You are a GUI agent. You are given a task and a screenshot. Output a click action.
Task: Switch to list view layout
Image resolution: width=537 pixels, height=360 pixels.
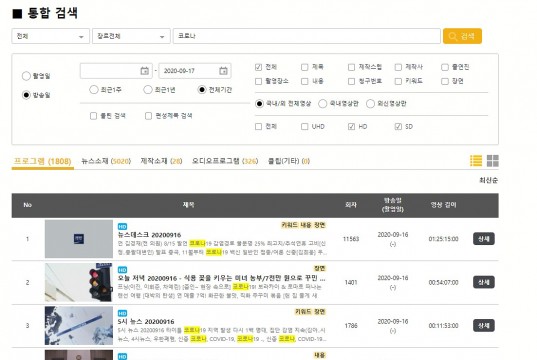(476, 161)
